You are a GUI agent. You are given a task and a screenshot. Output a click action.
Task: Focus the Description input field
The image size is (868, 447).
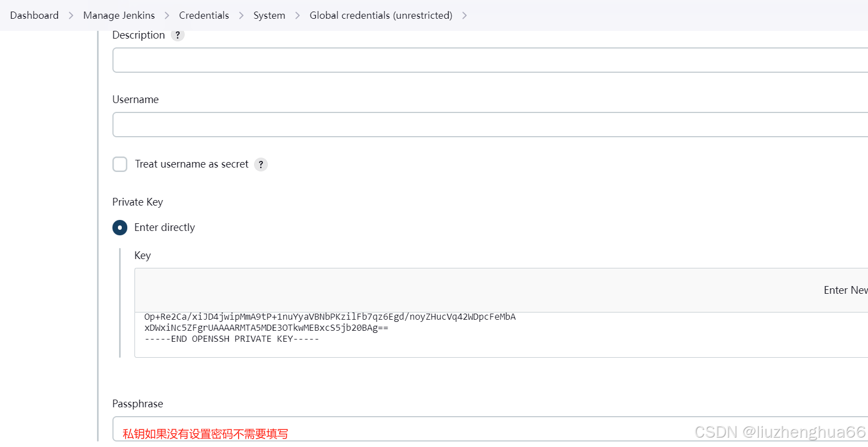490,60
